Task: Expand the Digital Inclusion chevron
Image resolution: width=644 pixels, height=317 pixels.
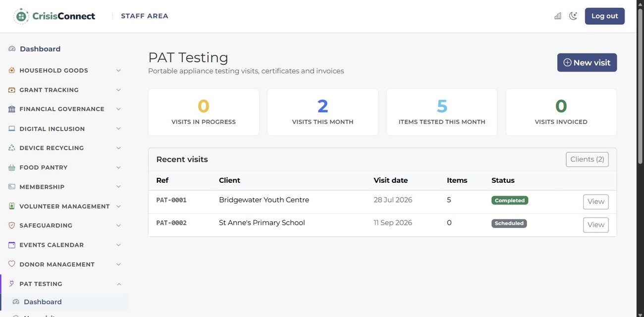Action: click(118, 129)
